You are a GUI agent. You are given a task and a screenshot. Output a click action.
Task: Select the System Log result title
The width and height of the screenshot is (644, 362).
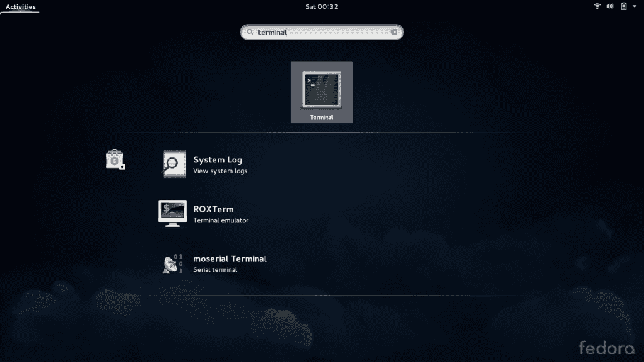click(x=218, y=160)
